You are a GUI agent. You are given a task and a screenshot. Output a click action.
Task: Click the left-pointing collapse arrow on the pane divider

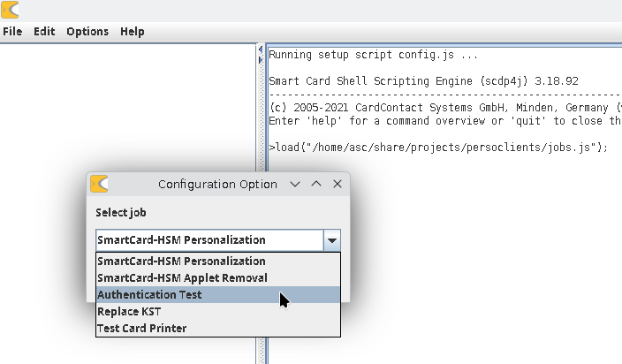tap(259, 49)
